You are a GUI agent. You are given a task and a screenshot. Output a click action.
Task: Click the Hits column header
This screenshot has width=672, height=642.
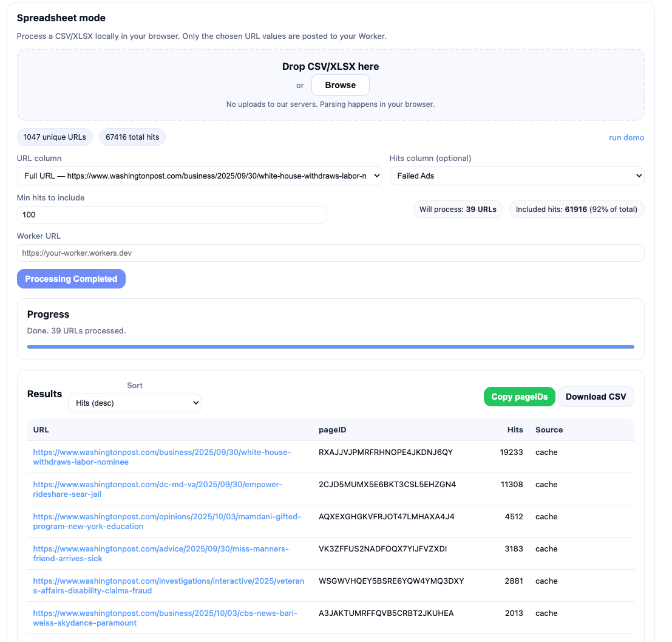click(x=515, y=430)
